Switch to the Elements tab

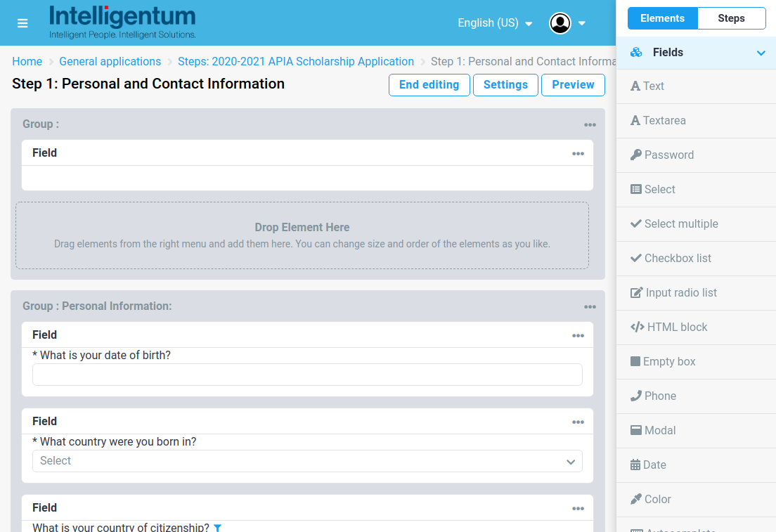tap(663, 18)
